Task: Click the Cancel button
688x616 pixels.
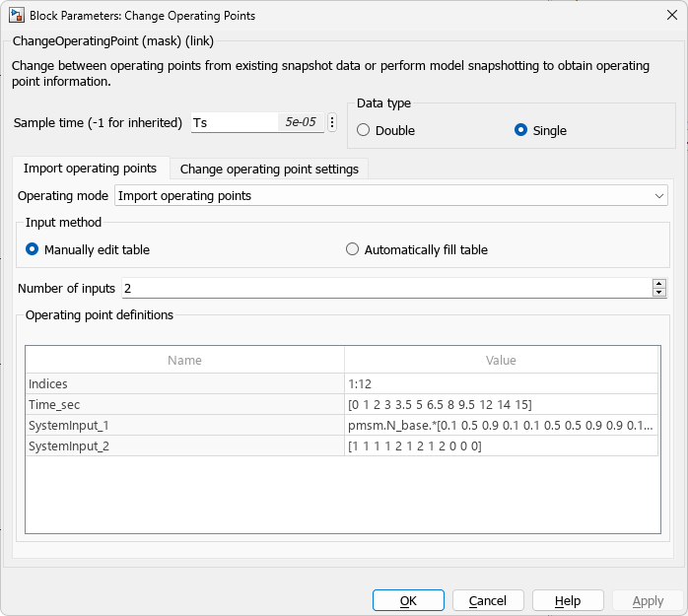Action: pyautogui.click(x=488, y=600)
